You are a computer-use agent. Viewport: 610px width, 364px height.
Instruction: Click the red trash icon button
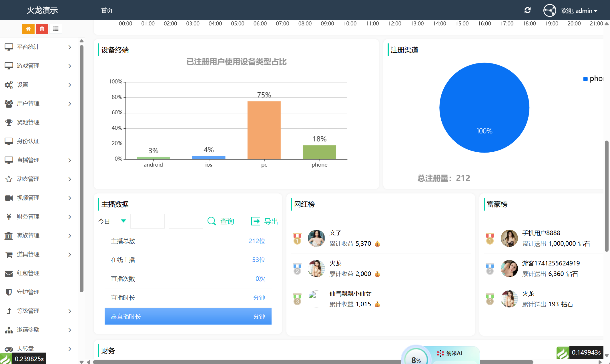[42, 29]
